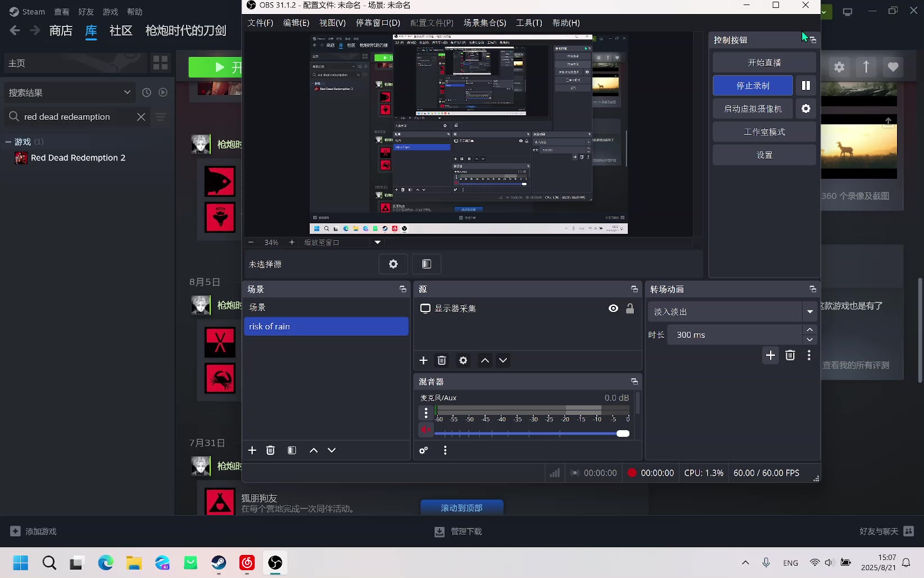Click Steam search field red dead redeamption
The width and height of the screenshot is (924, 578).
click(x=77, y=116)
